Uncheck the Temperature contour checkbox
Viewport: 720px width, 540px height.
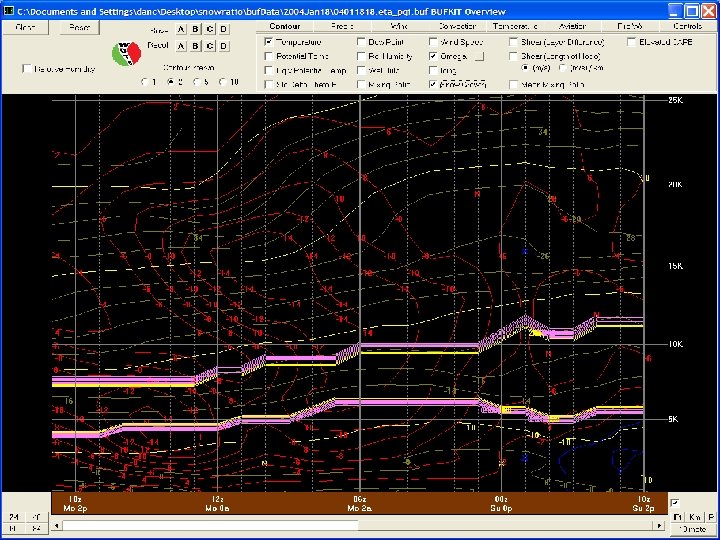(269, 42)
